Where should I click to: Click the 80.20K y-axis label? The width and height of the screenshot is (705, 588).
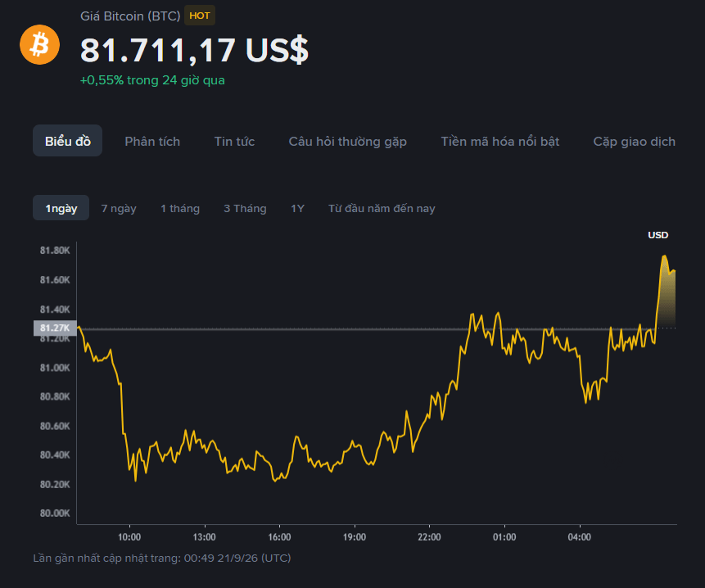click(x=55, y=484)
